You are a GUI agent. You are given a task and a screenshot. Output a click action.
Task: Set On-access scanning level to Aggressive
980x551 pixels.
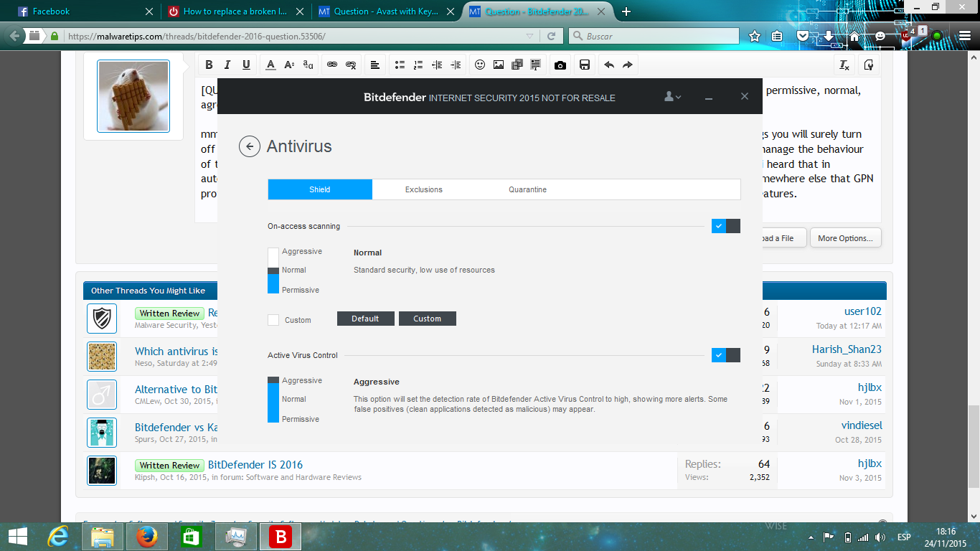click(302, 252)
